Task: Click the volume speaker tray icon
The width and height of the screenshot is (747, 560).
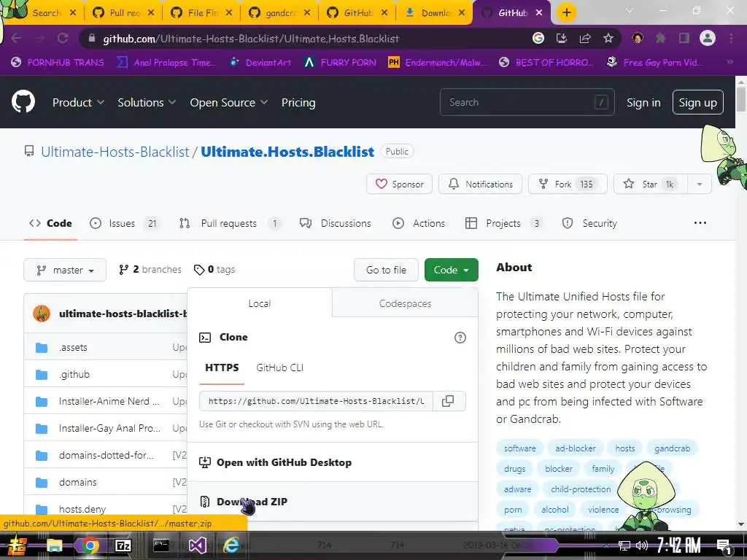Action: (x=641, y=545)
